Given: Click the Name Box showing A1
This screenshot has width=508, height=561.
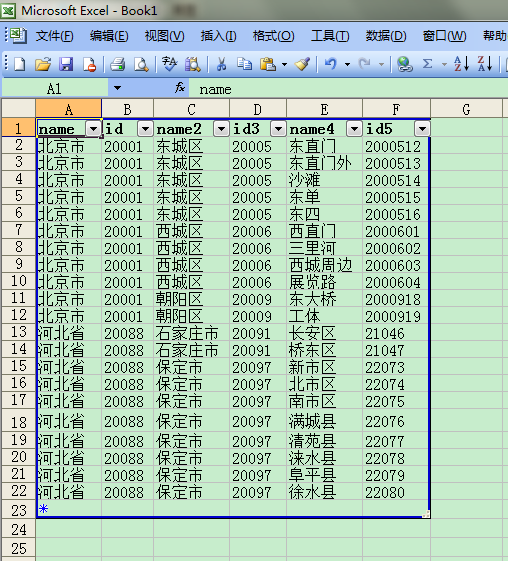Looking at the screenshot, I should click(x=55, y=88).
